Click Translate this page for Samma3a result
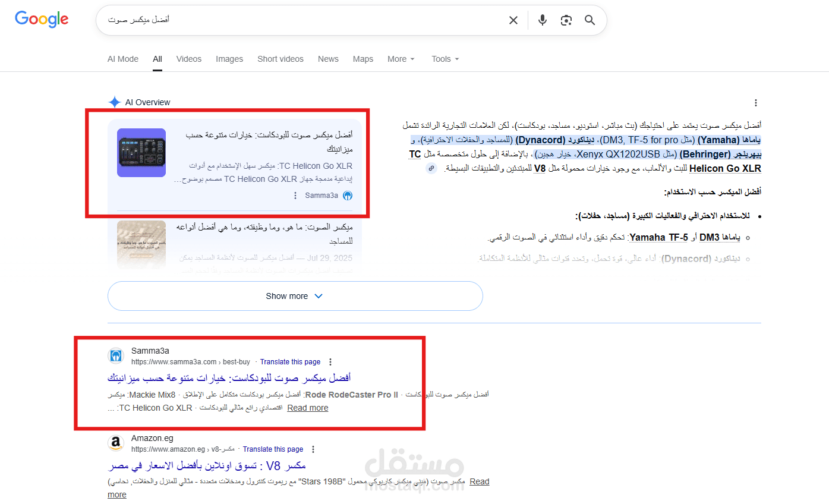 pos(290,362)
